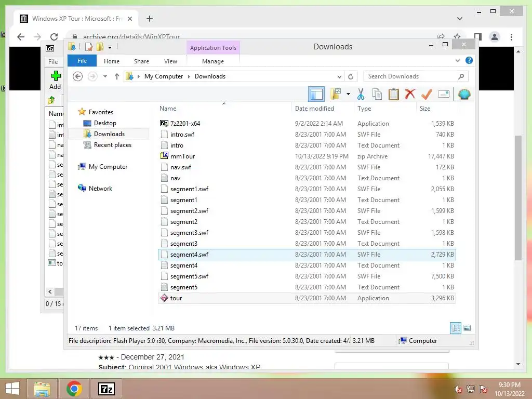Go back in the Chrome browser
This screenshot has height=399, width=532.
21,37
